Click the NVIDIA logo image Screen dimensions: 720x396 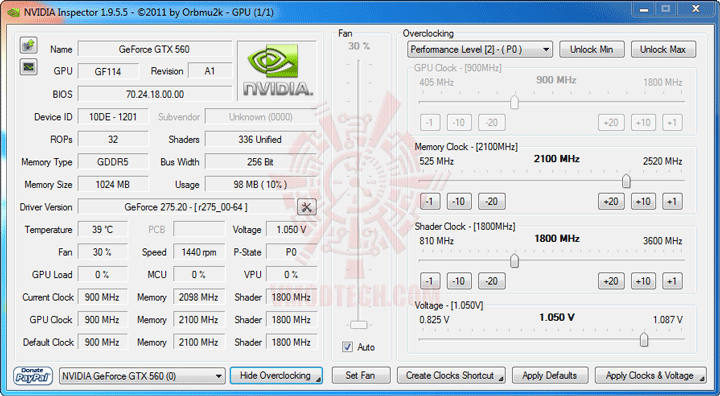pos(277,71)
